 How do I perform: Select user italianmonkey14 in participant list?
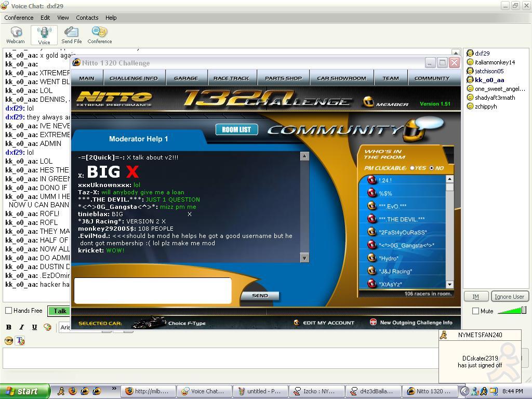point(495,62)
